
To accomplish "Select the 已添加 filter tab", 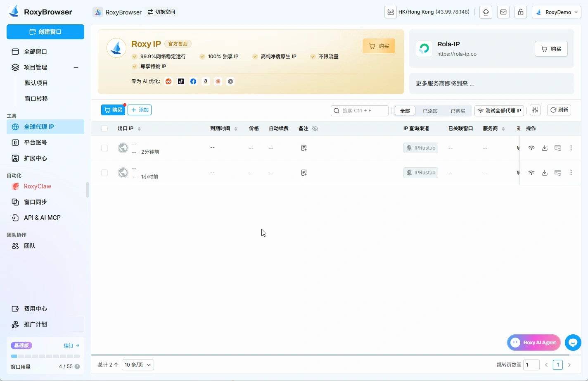I will 430,111.
